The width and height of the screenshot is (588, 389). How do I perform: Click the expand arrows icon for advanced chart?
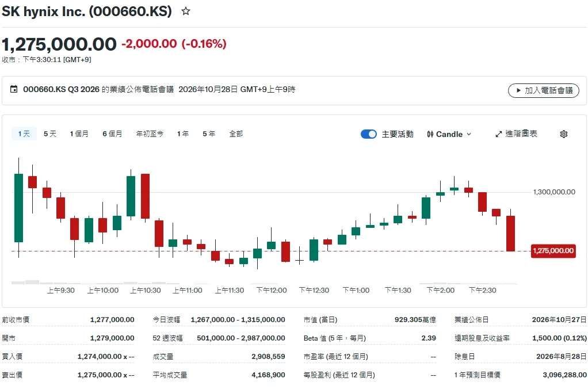[498, 134]
